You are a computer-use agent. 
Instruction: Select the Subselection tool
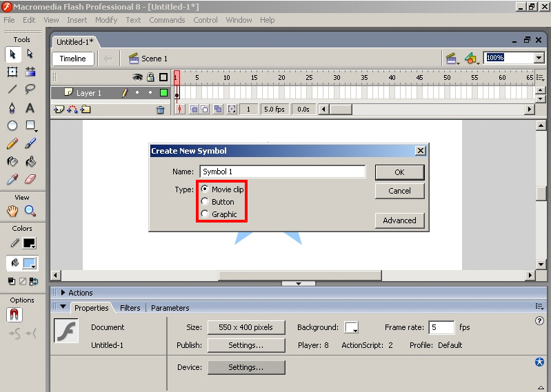pos(30,54)
